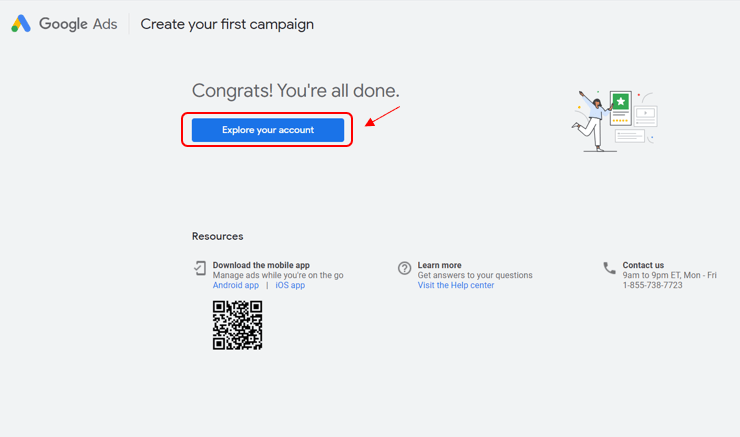Click the QR code image
This screenshot has width=740, height=437.
(237, 325)
